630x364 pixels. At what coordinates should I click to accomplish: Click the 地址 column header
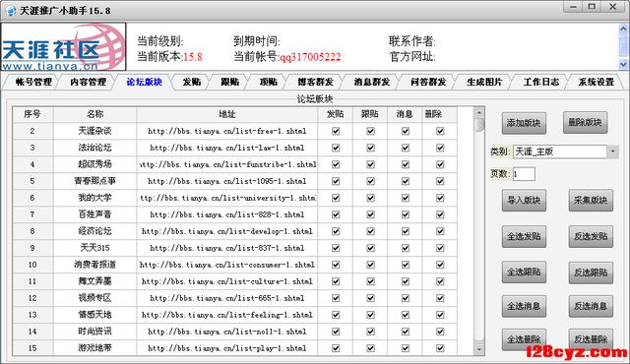[x=227, y=114]
